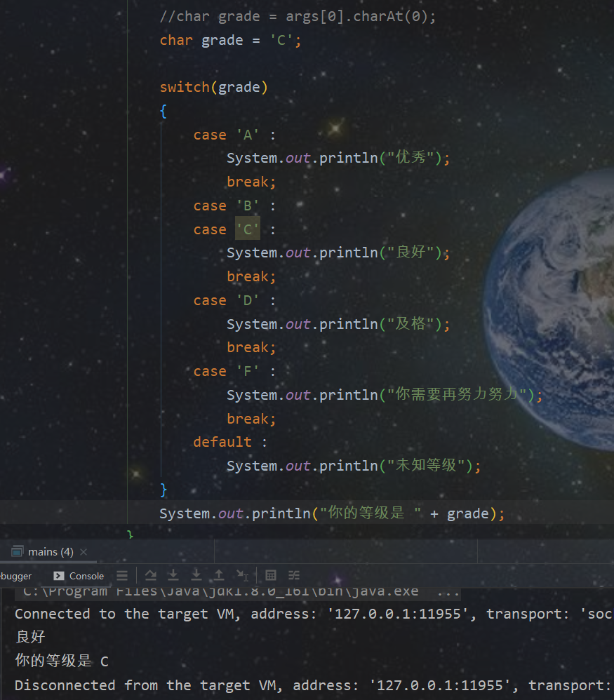Click Show Execution Point icon
The width and height of the screenshot is (614, 700).
tap(122, 576)
